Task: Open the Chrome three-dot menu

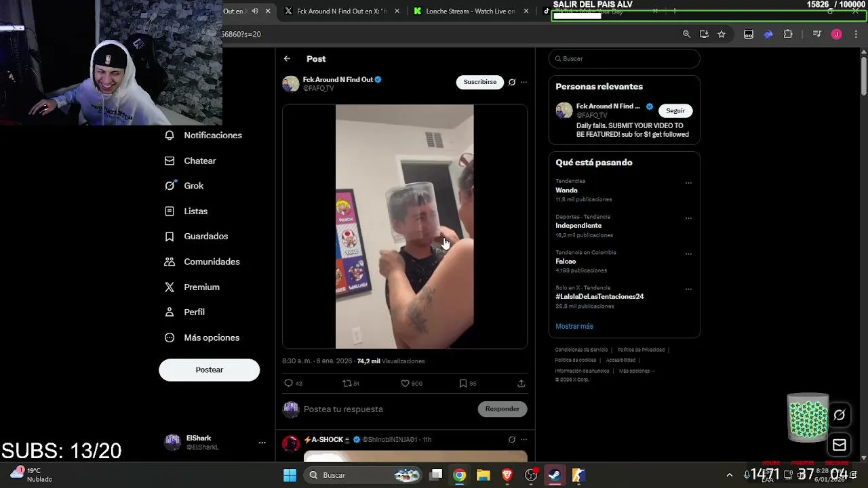Action: (x=856, y=35)
